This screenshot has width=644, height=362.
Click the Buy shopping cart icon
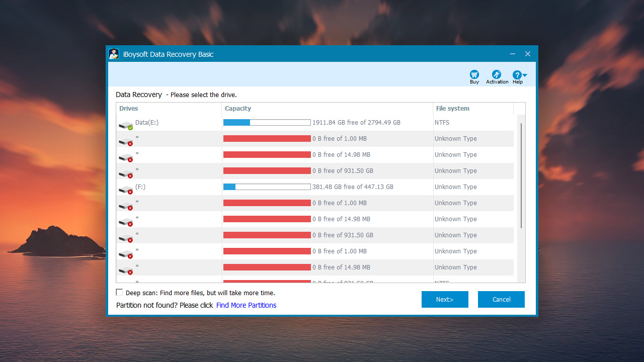click(x=474, y=74)
